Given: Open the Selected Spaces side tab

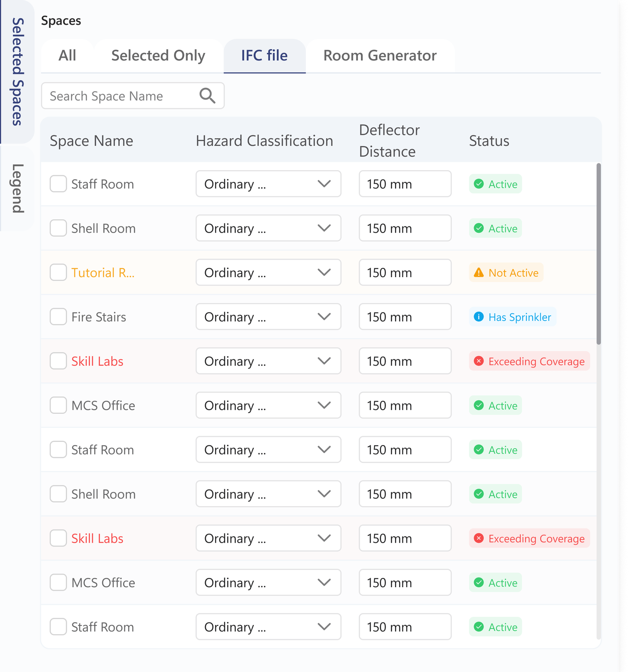Looking at the screenshot, I should click(17, 72).
